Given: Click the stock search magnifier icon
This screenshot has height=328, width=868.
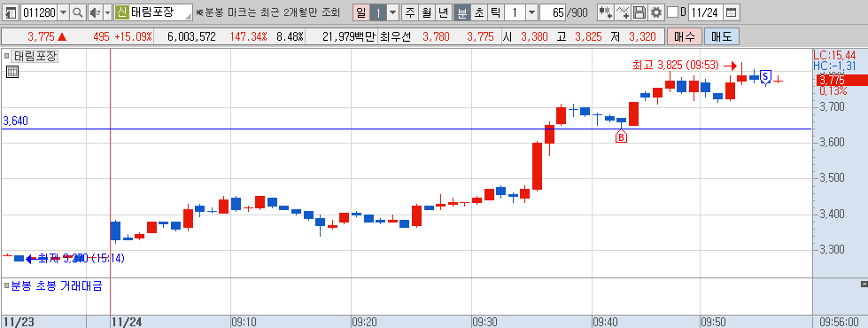Looking at the screenshot, I should point(78,12).
